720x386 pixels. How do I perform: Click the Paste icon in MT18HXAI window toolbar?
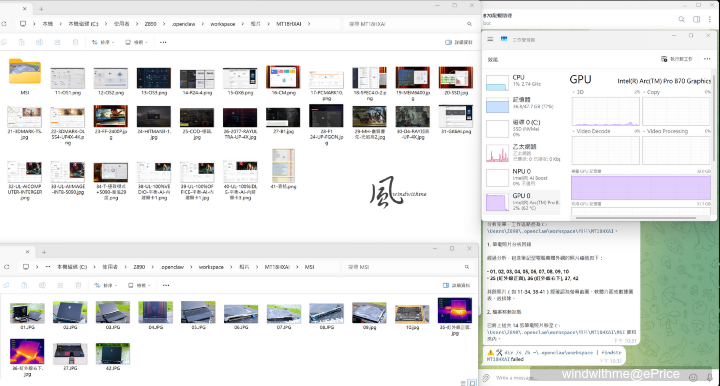point(22,42)
